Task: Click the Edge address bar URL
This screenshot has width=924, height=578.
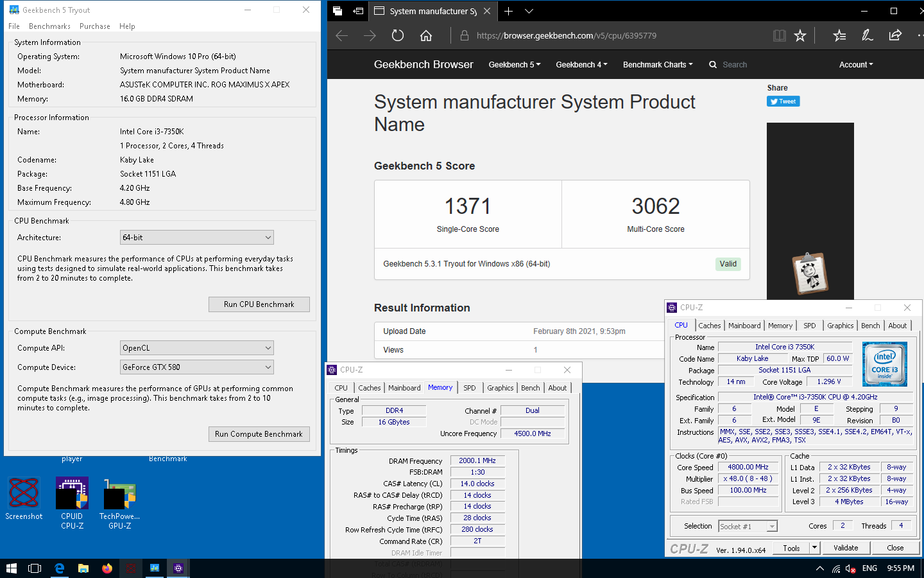Action: pos(567,36)
